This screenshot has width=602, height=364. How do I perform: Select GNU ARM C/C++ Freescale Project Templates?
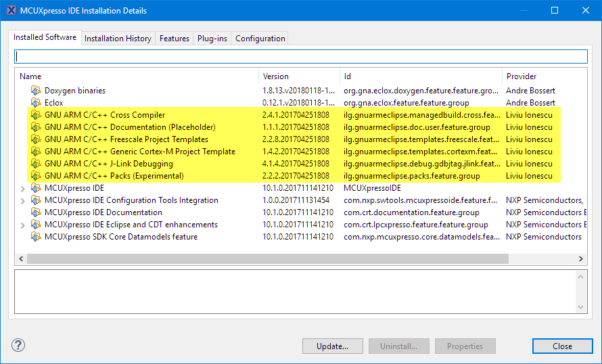tap(301, 139)
